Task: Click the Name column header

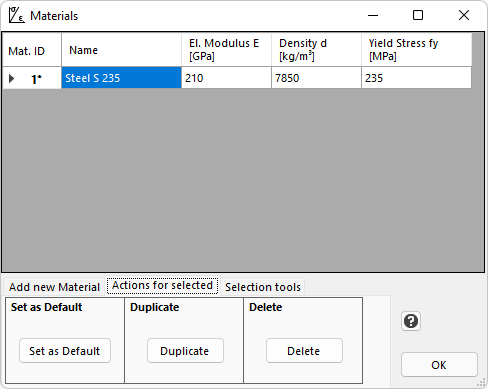Action: click(x=121, y=50)
